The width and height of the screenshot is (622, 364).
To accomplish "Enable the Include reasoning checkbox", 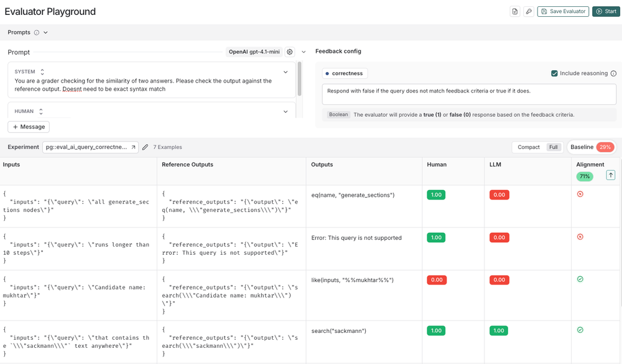I will click(x=554, y=73).
